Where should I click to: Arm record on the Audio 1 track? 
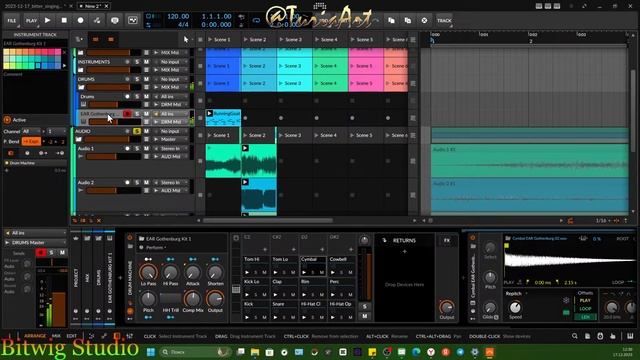click(127, 149)
